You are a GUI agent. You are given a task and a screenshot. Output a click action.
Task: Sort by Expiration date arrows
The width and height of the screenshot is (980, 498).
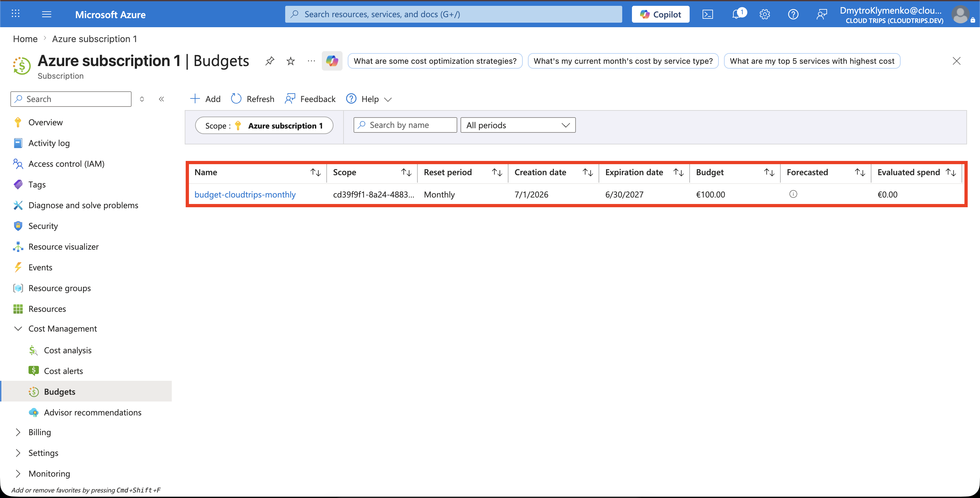(679, 172)
